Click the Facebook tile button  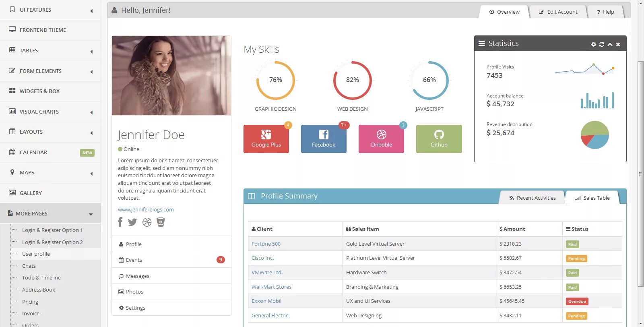pyautogui.click(x=324, y=139)
